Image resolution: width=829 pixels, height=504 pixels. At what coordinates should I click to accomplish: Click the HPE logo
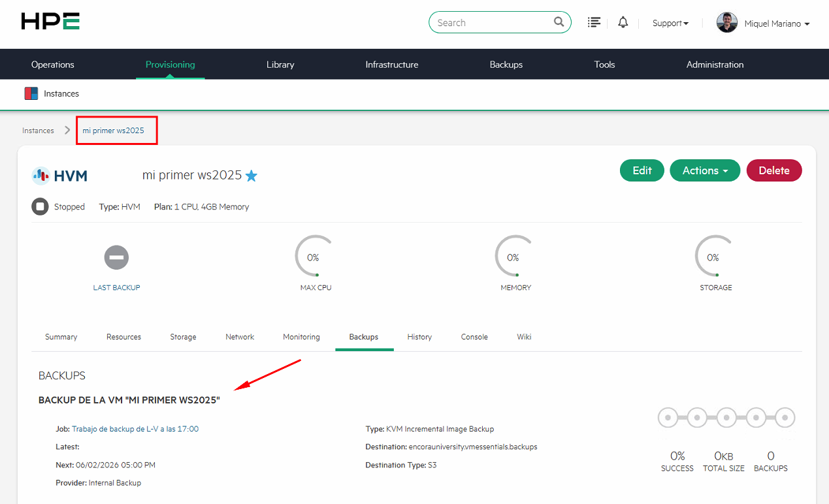[x=50, y=22]
